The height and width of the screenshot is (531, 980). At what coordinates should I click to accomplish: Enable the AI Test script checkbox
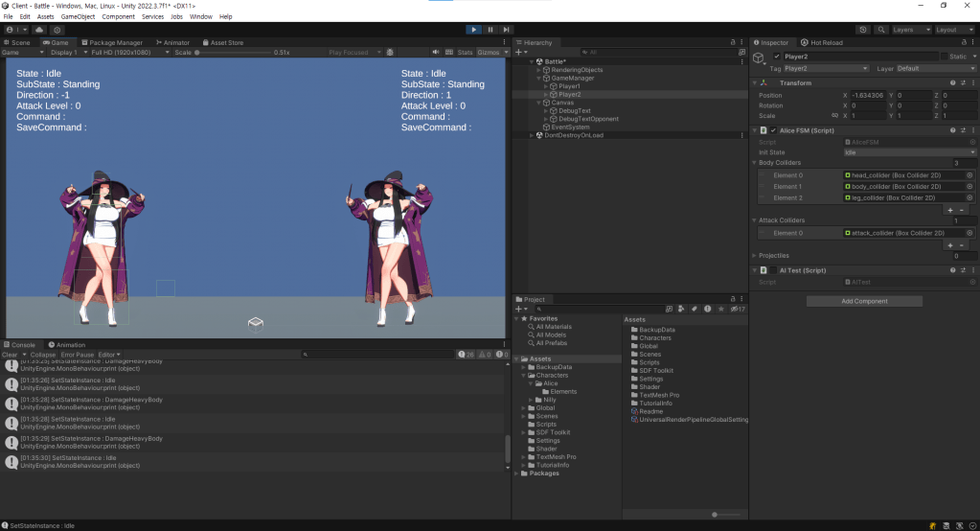pos(773,270)
